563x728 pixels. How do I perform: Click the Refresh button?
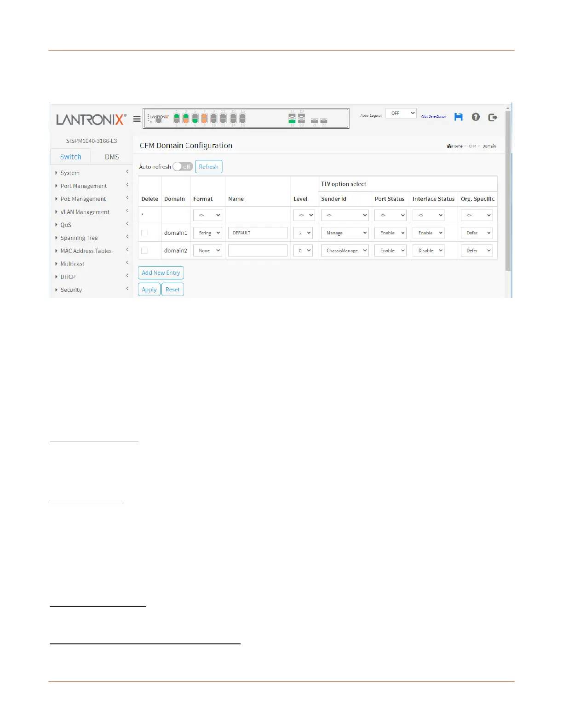209,166
